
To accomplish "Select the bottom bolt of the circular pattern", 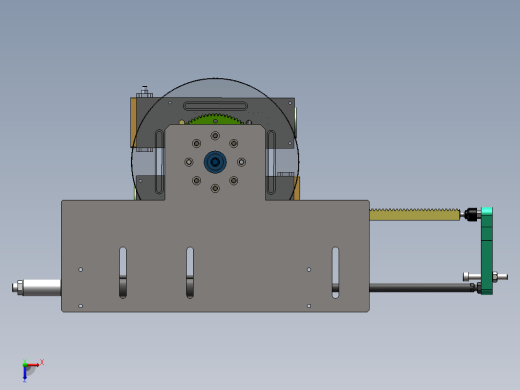I will 215,188.
